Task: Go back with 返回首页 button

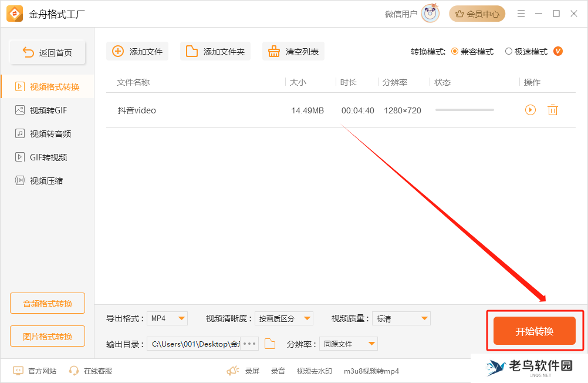Action: (x=48, y=52)
